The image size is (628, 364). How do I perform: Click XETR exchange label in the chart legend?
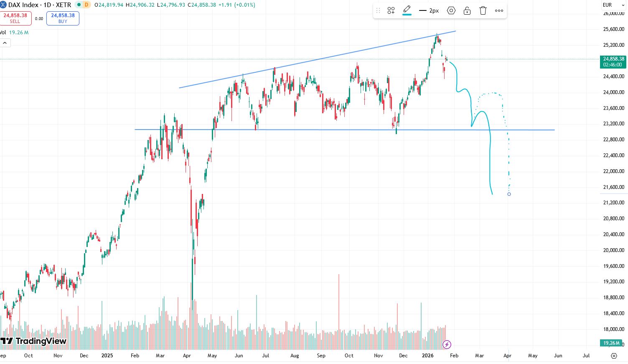(64, 5)
